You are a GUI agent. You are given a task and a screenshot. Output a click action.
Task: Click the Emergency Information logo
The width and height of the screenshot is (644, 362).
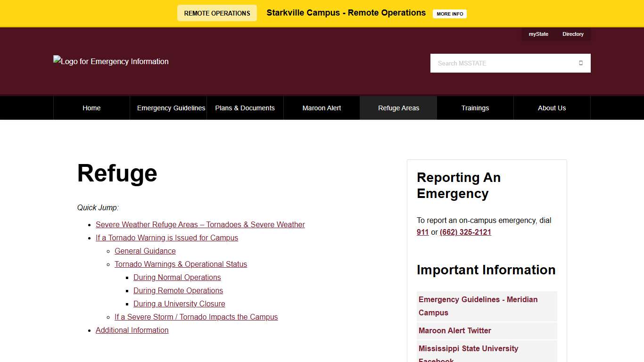[x=111, y=61]
